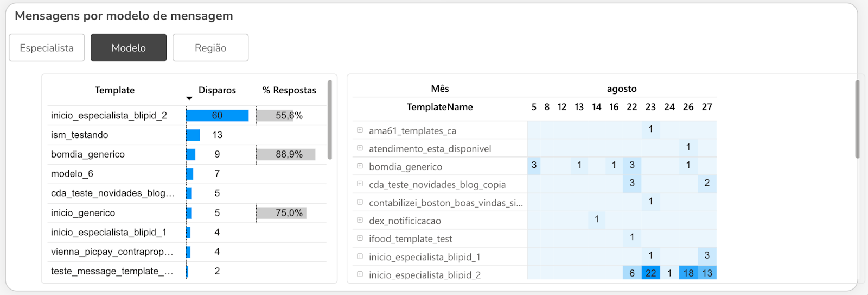Click the day 23 column header

click(x=651, y=107)
